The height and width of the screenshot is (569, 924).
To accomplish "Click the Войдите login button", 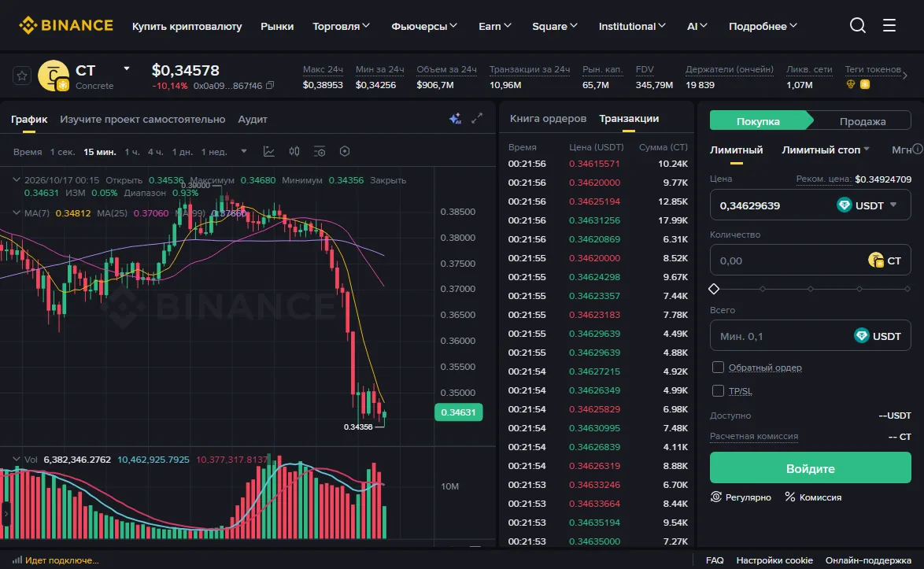I will click(810, 467).
